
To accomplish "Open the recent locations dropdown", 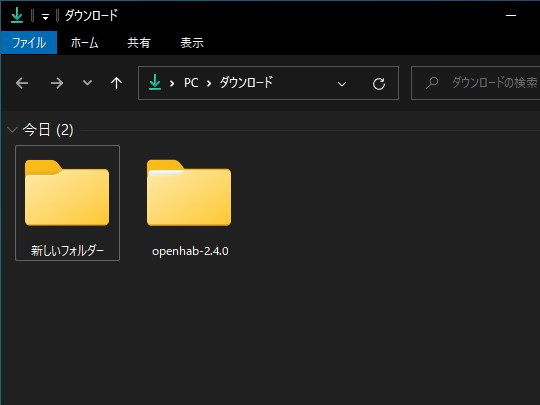I will point(87,83).
